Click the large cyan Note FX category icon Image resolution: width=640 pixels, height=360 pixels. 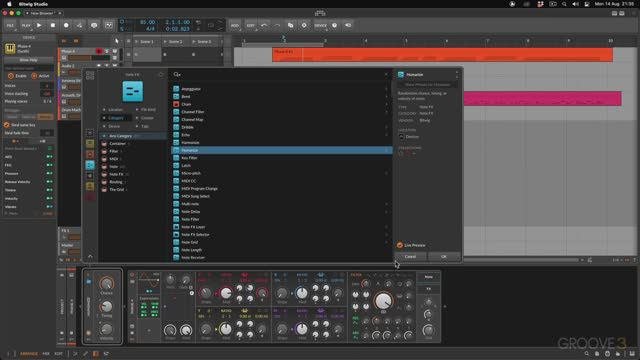[x=133, y=91]
